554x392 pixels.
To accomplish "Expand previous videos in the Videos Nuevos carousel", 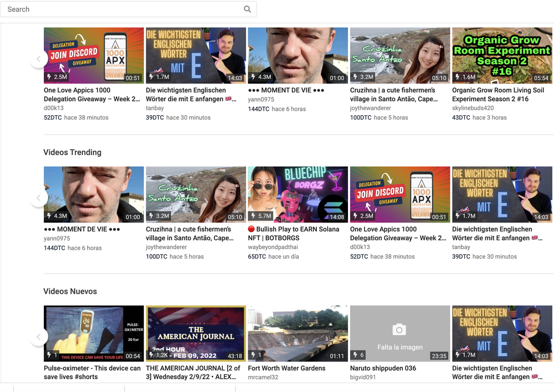I will [x=39, y=337].
